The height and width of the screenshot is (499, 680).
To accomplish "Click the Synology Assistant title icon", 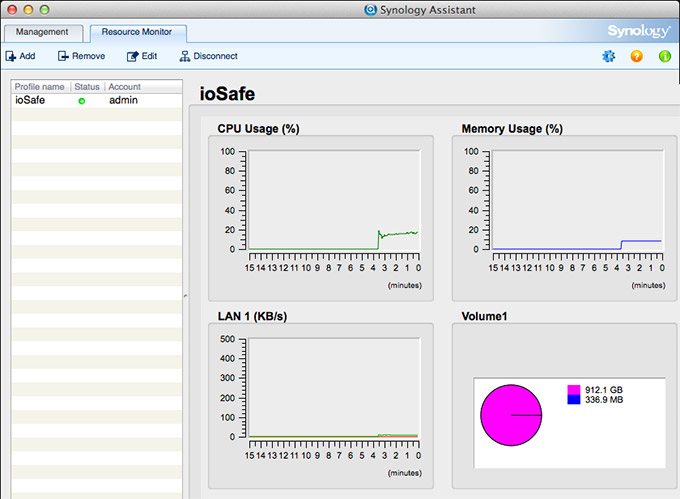I will coord(370,10).
